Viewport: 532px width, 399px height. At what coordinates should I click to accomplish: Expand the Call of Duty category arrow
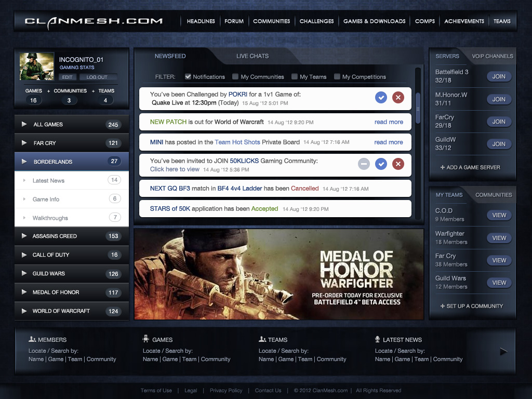pos(24,255)
